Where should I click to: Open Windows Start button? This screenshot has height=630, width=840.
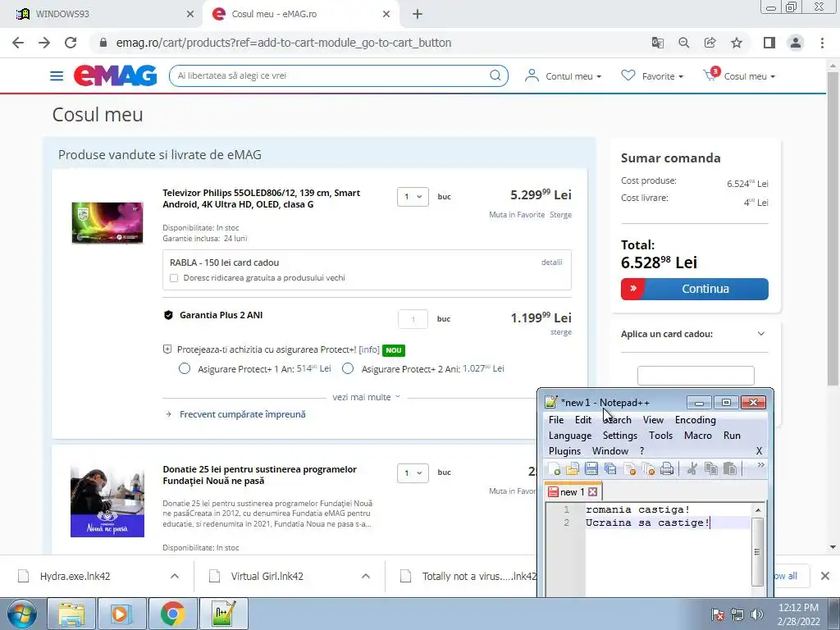pos(22,614)
